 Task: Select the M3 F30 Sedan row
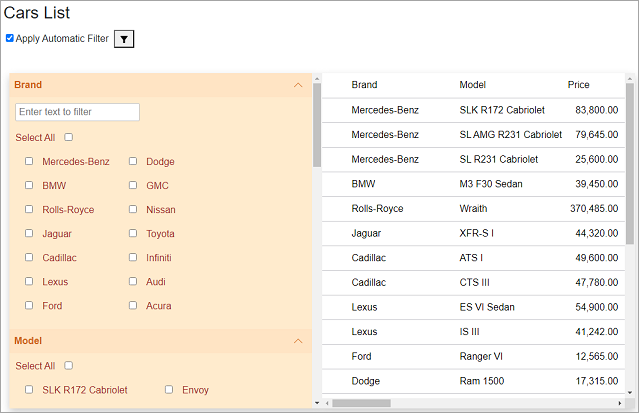pos(473,184)
